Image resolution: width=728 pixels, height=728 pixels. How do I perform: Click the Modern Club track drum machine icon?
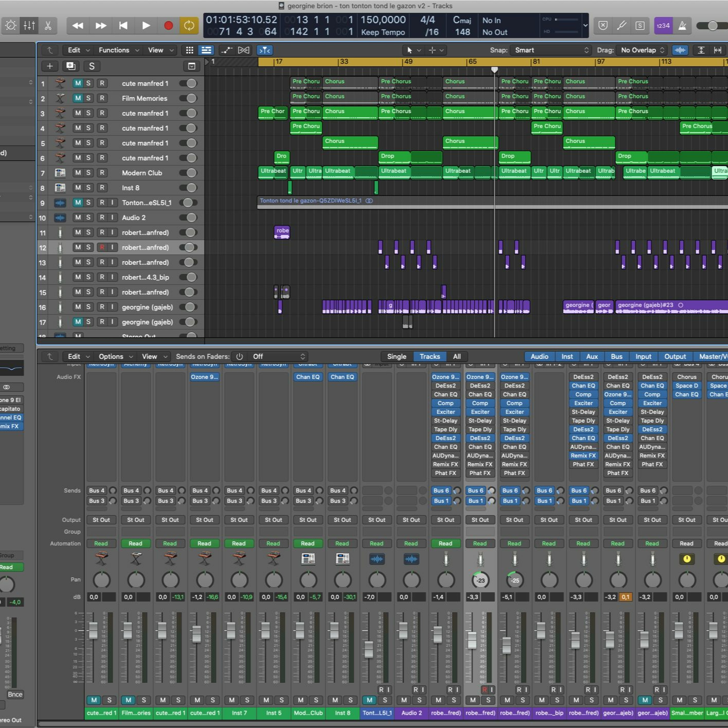pyautogui.click(x=60, y=173)
